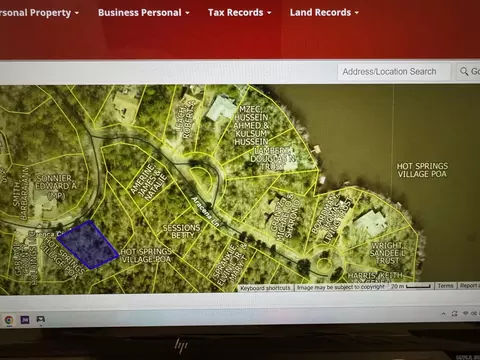Viewport: 480px width, 360px height.
Task: Show hidden system tray icons chevron
Action: click(443, 314)
